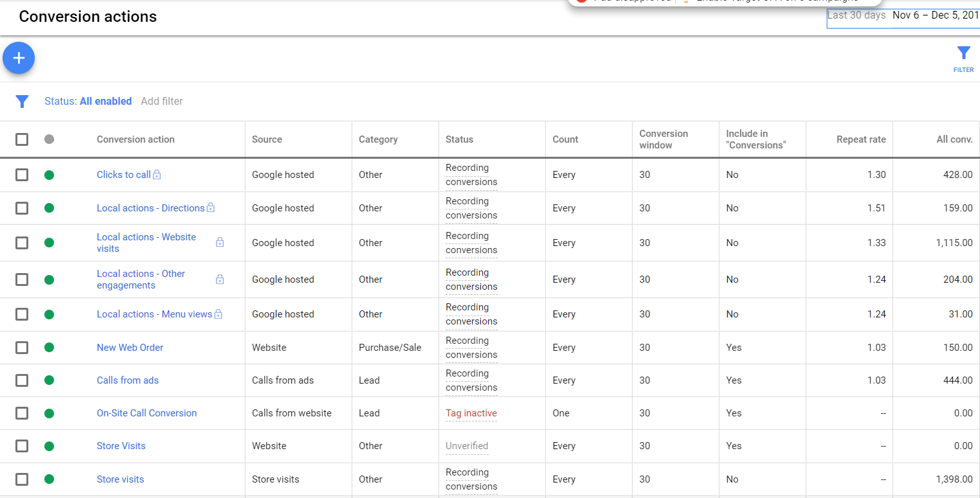Click the Conversion actions page title
Screen dimensions: 980x498
click(88, 17)
